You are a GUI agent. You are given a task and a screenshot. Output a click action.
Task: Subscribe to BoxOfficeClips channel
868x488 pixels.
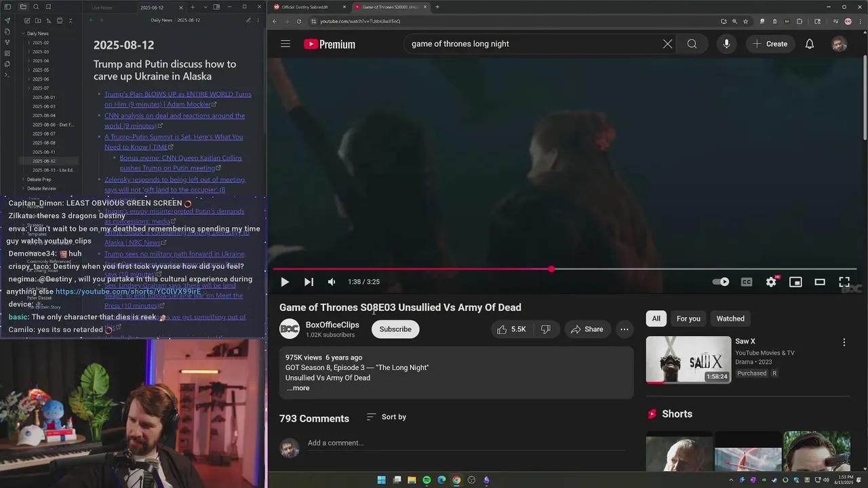(395, 329)
